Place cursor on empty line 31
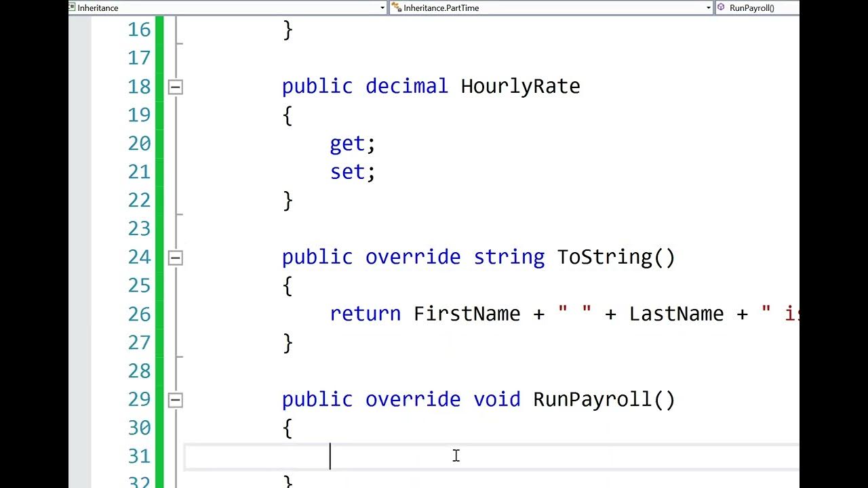This screenshot has width=868, height=488. point(492,456)
